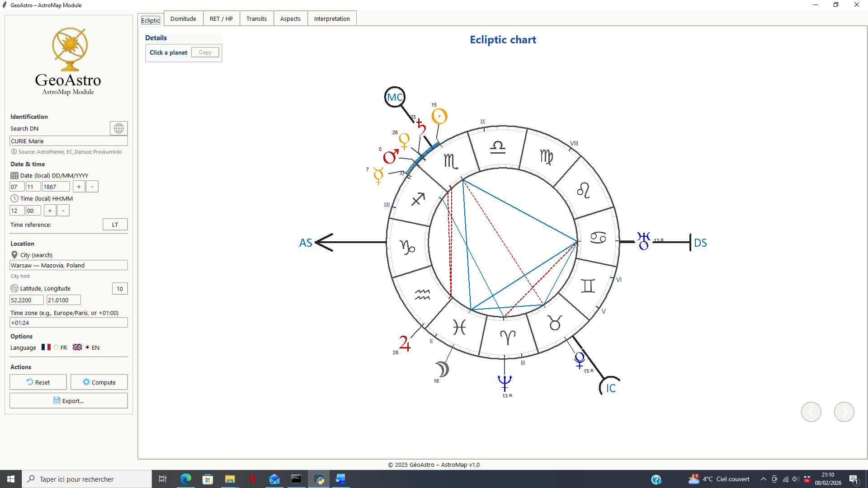
Task: Open the Aspects tab
Action: point(290,19)
